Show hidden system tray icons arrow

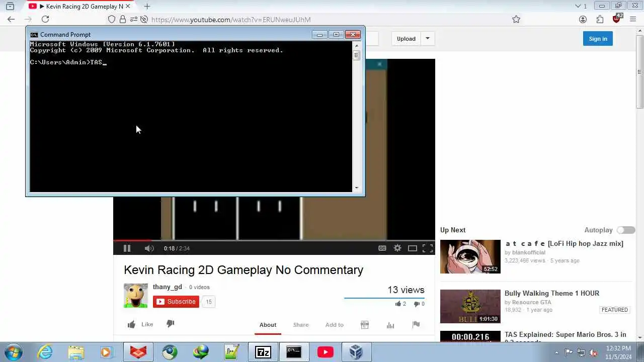(556, 352)
